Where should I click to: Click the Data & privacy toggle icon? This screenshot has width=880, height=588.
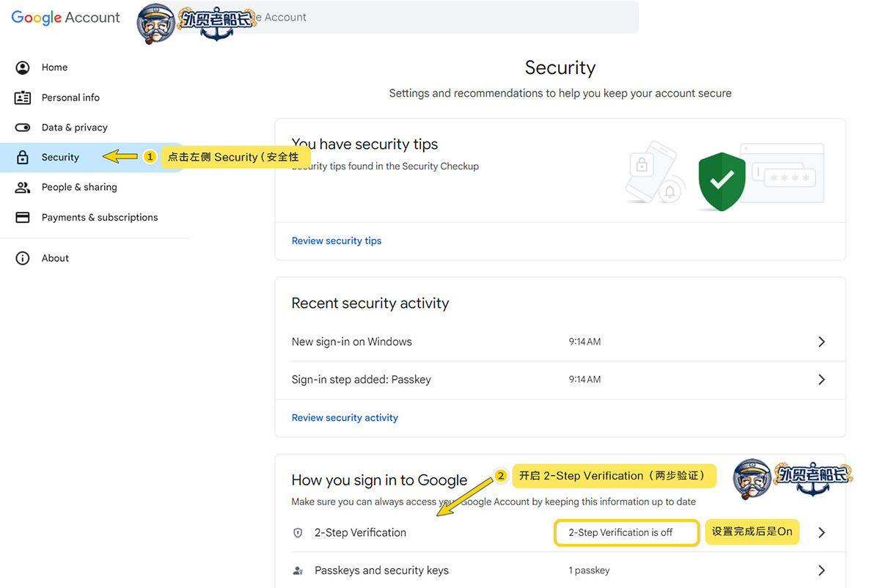point(23,128)
